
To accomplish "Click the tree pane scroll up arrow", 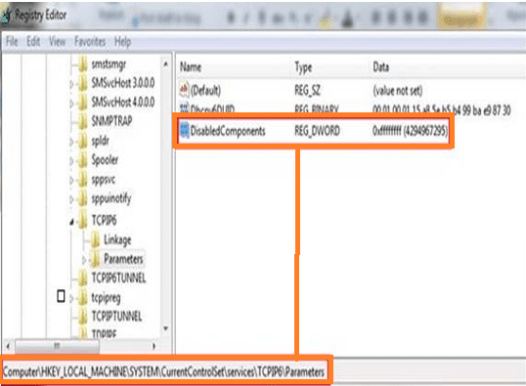I will [x=165, y=63].
